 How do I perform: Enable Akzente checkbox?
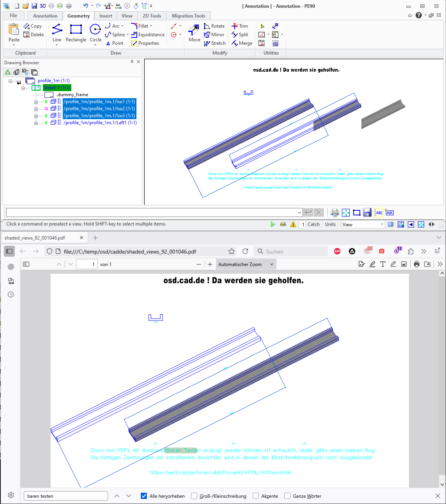click(x=256, y=496)
